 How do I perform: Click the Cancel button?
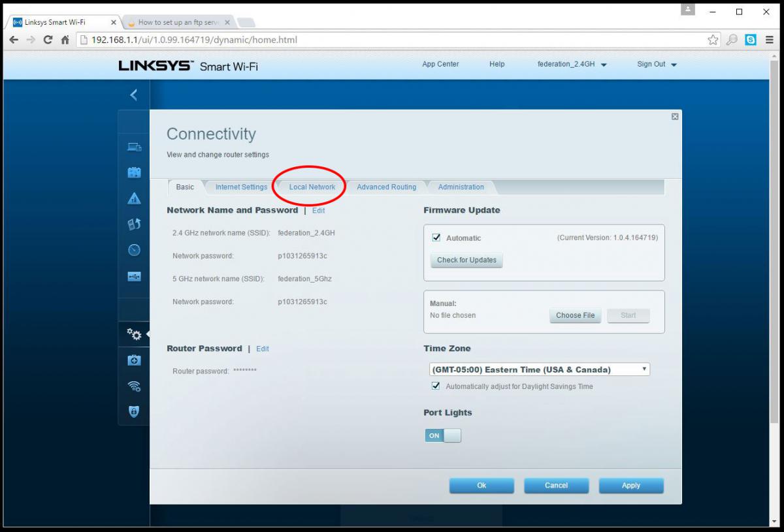(556, 486)
